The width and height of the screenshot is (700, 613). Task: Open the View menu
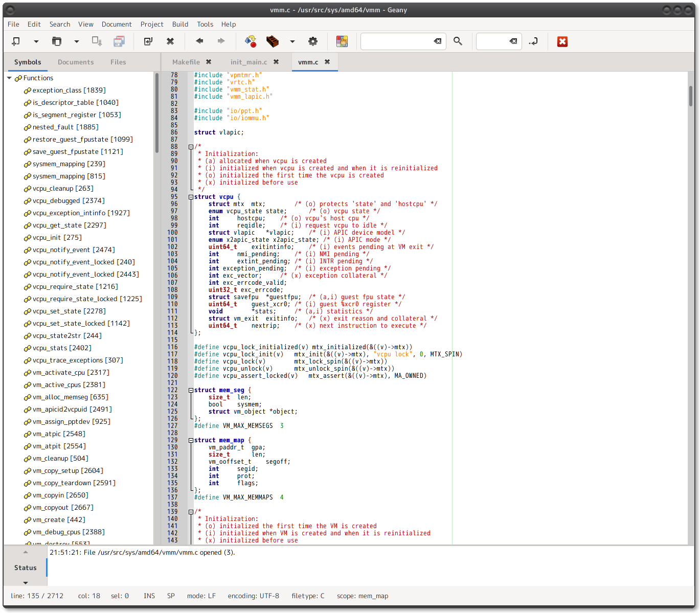point(86,24)
